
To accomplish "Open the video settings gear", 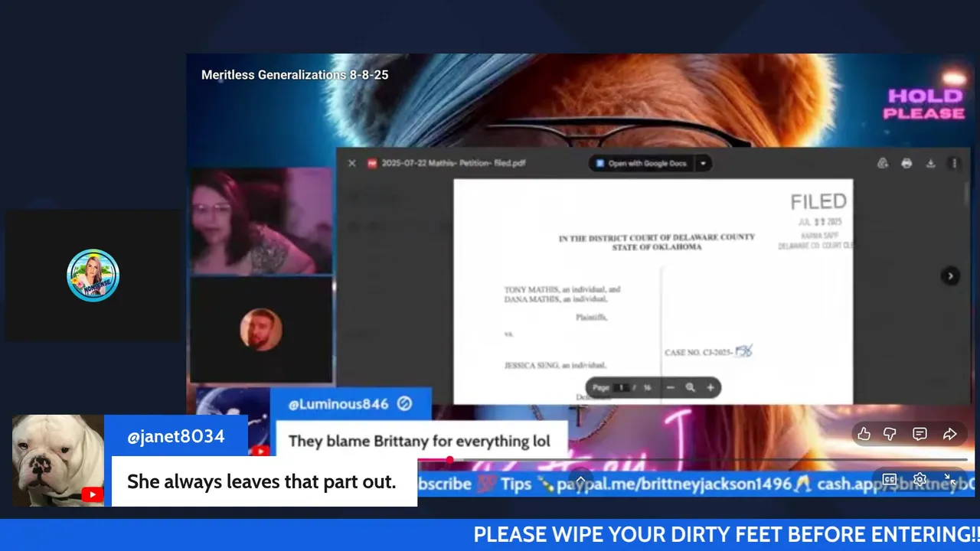I will 920,480.
